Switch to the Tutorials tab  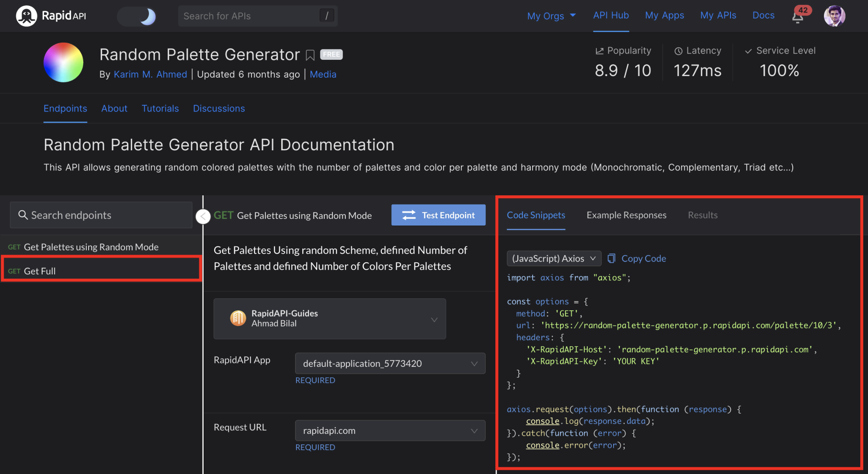point(160,109)
